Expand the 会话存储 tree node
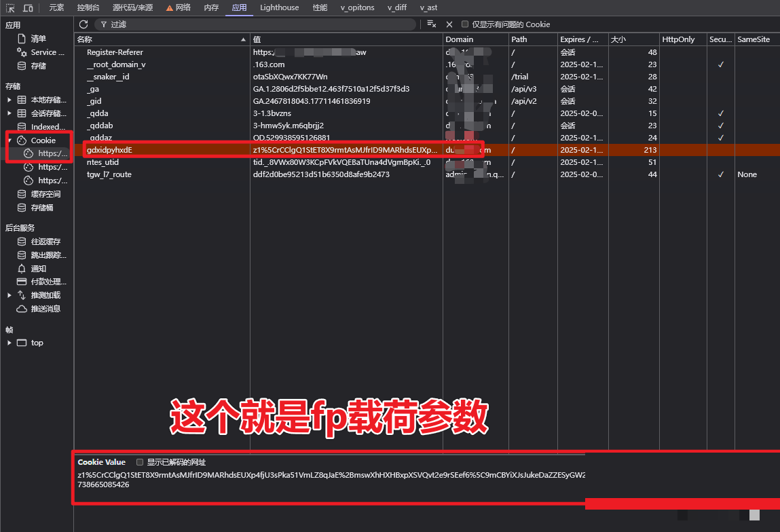780x532 pixels. [10, 113]
